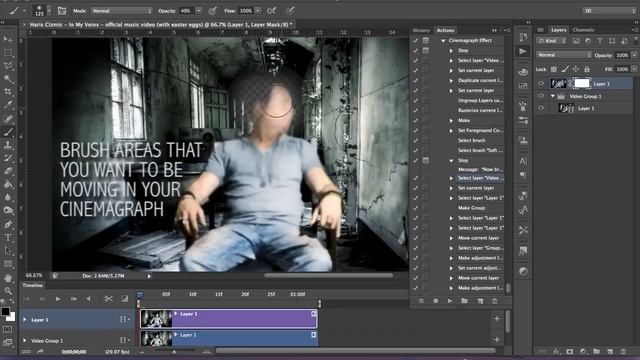Toggle checkmark for Make action step
Viewport: 640px width, 360px height.
pos(416,120)
